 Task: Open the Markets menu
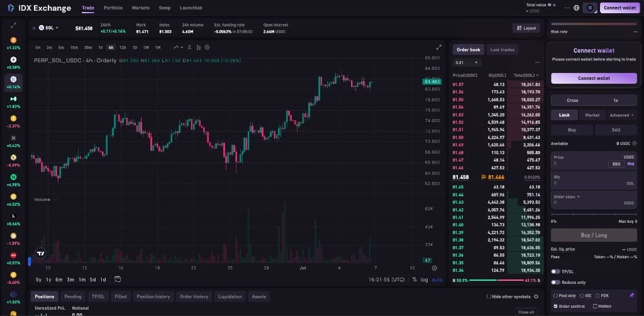coord(140,8)
